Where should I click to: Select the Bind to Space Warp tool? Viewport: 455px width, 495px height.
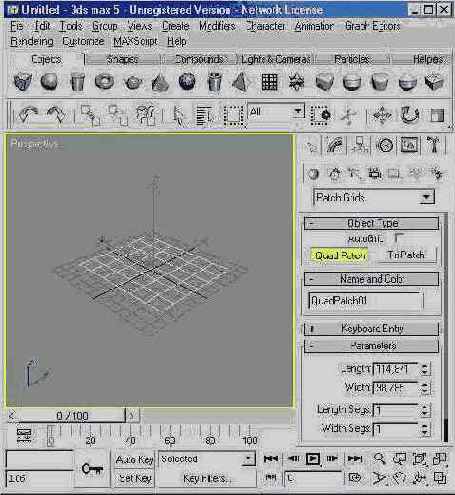[145, 115]
